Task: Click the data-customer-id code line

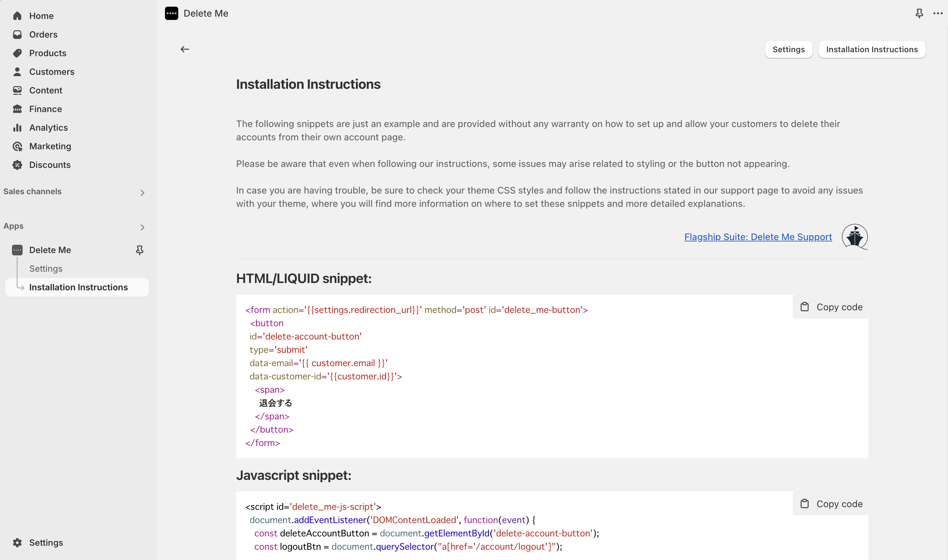Action: (326, 376)
